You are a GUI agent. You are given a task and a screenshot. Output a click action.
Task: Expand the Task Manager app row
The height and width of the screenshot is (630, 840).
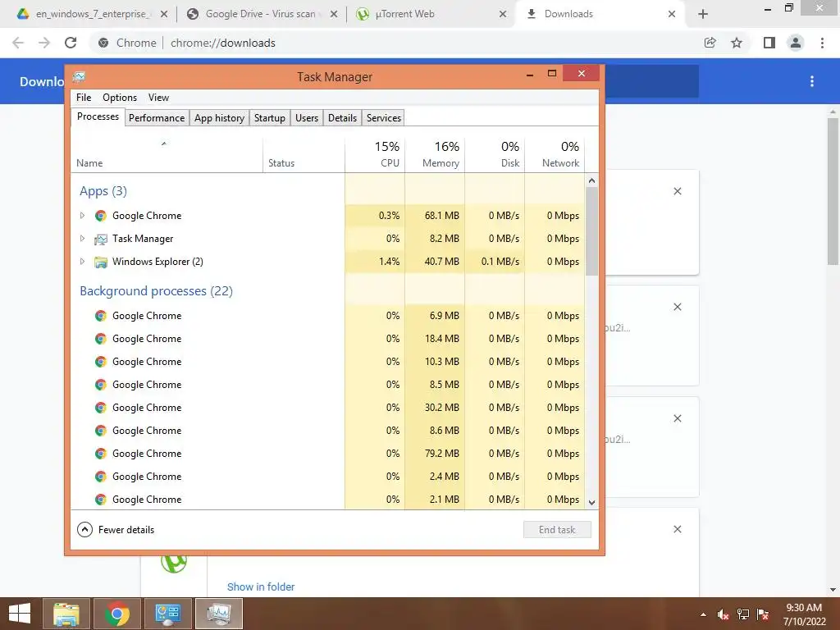point(82,239)
